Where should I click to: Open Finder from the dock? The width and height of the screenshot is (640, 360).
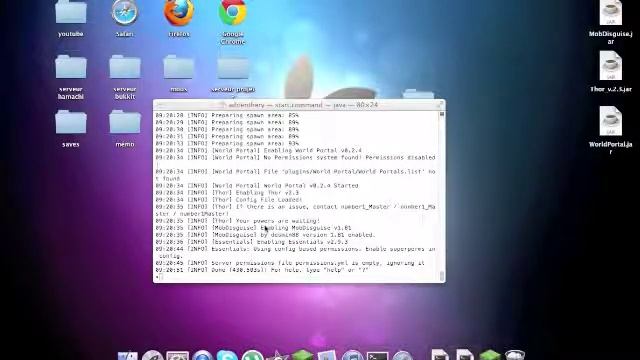(x=128, y=355)
